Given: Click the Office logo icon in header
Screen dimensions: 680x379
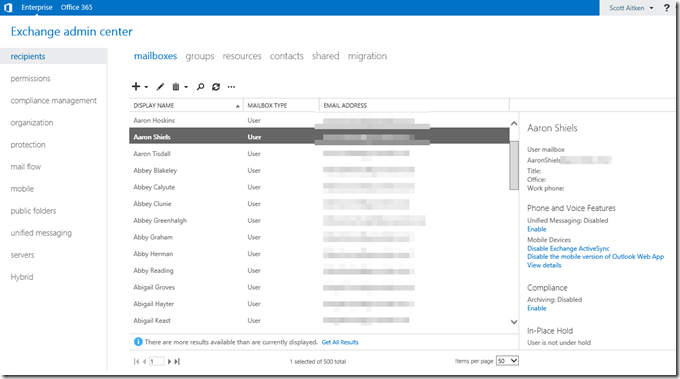Looking at the screenshot, I should [8, 7].
